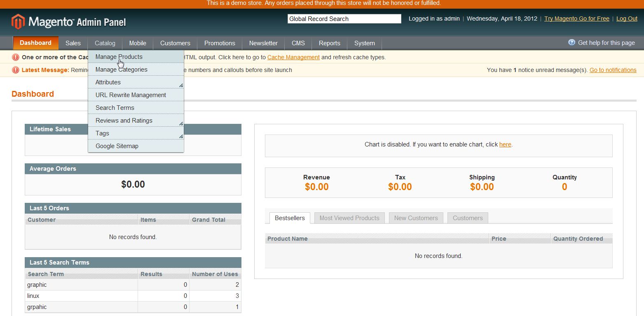The height and width of the screenshot is (316, 644).
Task: Click the Magento logo icon
Action: coord(18,21)
